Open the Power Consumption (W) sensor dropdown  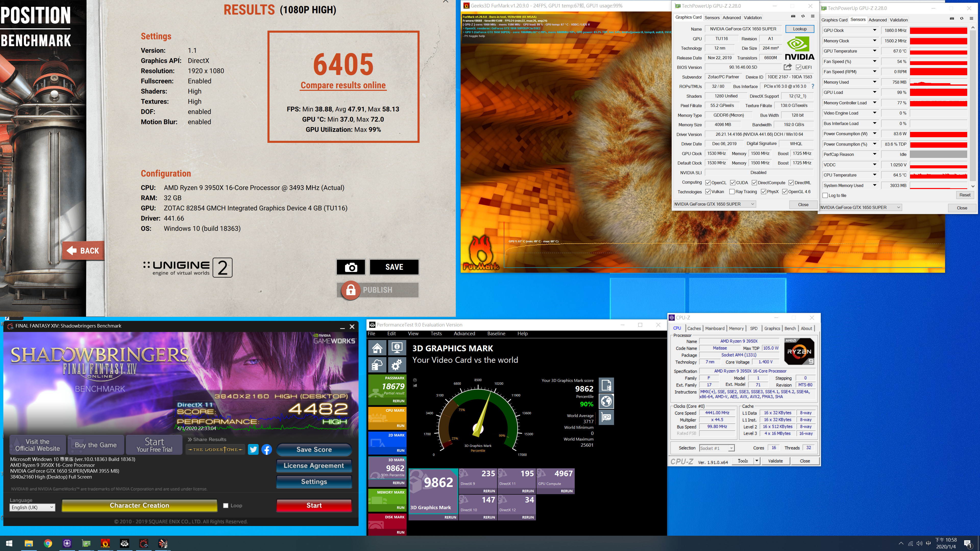click(875, 134)
